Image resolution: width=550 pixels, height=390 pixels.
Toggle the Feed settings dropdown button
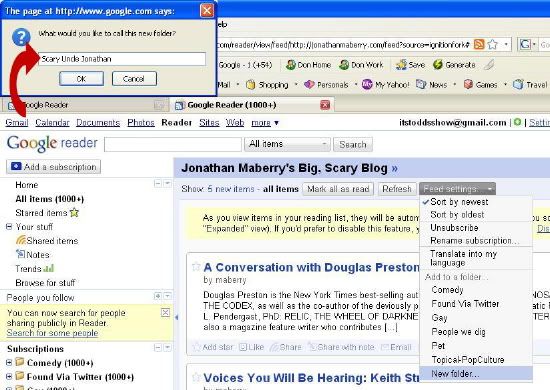click(x=457, y=189)
